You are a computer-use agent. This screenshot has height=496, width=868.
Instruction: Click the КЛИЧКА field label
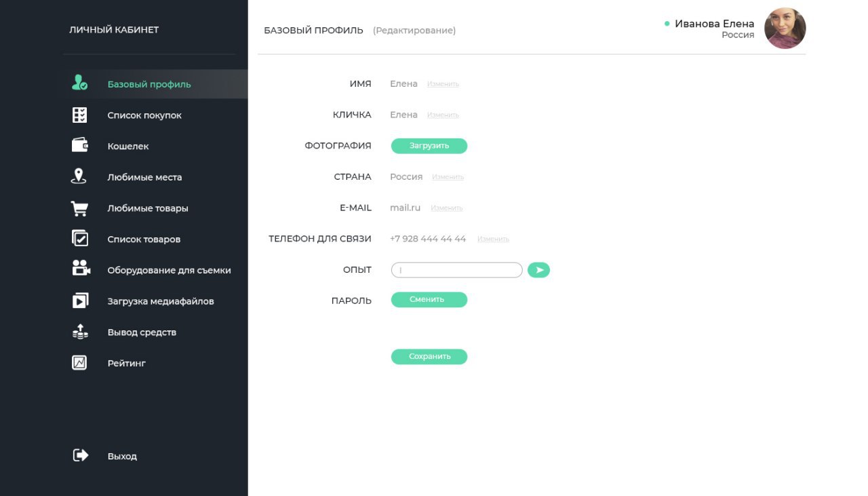click(352, 115)
